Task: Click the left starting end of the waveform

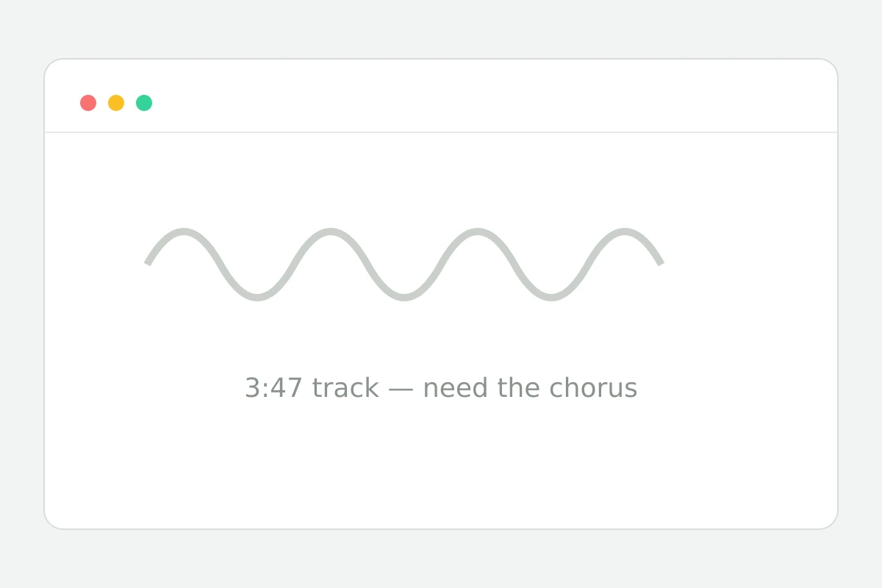Action: (148, 262)
